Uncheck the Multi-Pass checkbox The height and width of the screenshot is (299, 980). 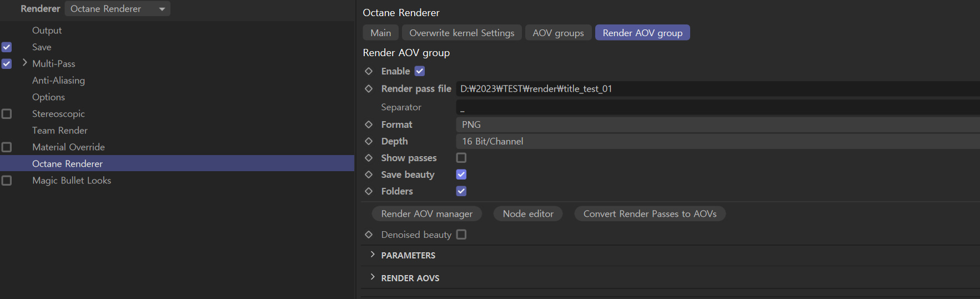pos(7,64)
